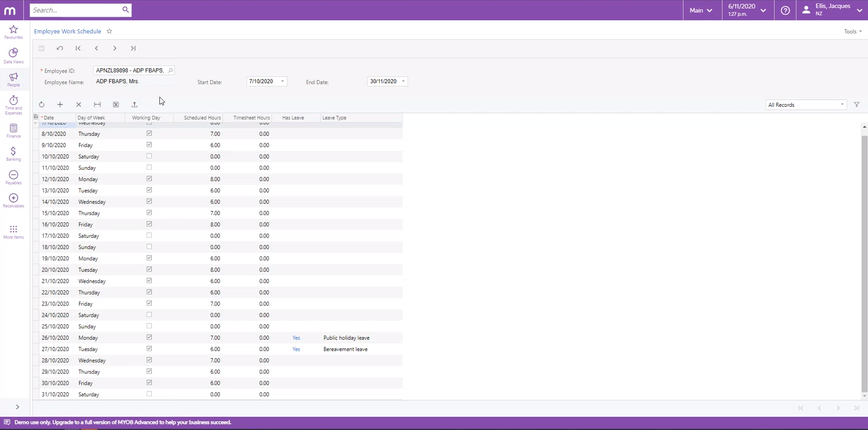Viewport: 868px width, 430px height.
Task: Open the Tools dropdown menu
Action: 853,31
